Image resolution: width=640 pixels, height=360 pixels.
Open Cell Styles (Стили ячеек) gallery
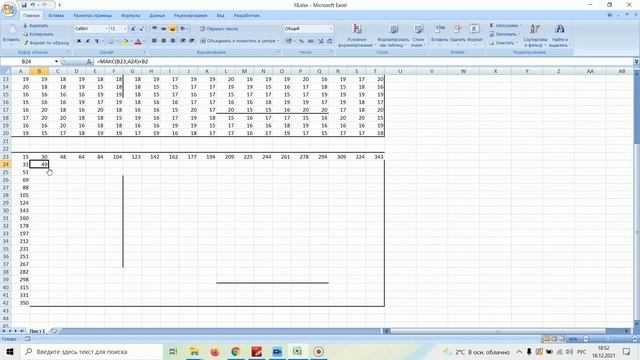[418, 35]
